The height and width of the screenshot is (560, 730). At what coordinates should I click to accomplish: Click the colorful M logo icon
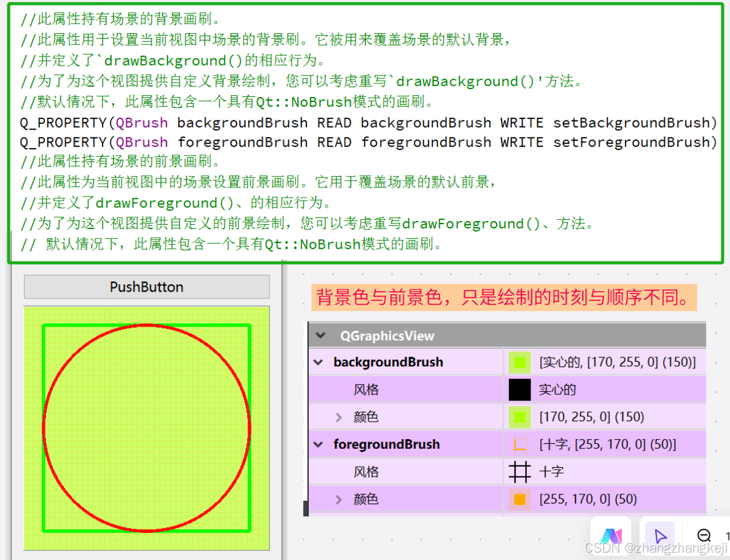point(611,536)
